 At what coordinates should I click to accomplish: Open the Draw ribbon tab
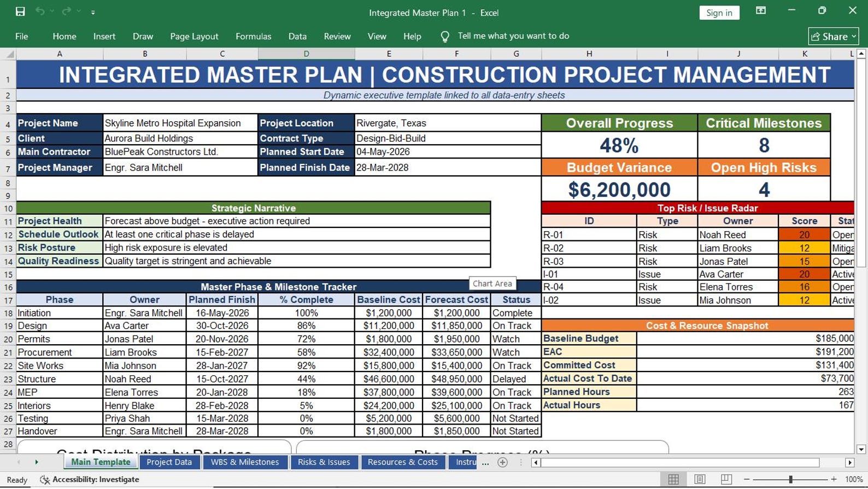[143, 36]
